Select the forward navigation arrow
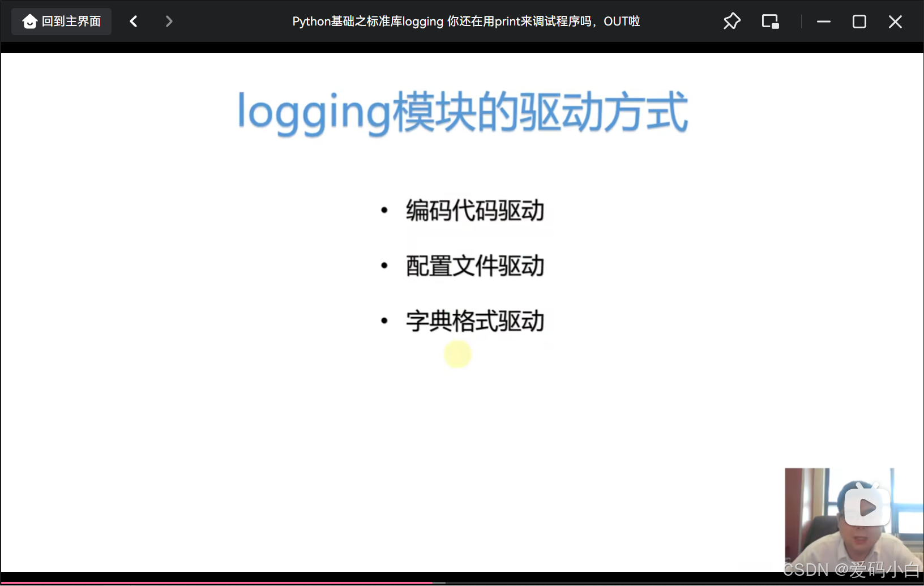Screen dimensions: 924x586 (169, 21)
